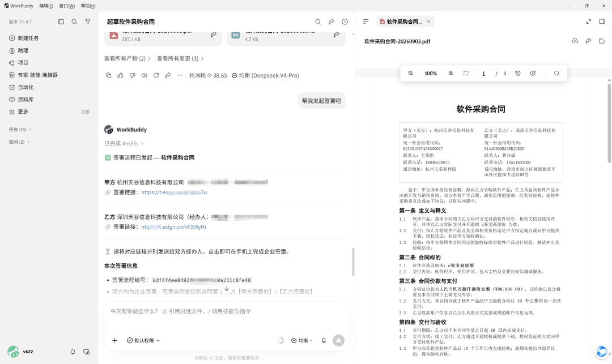Open the 窗口(W) menu
The height and width of the screenshot is (364, 612).
coord(67,6)
